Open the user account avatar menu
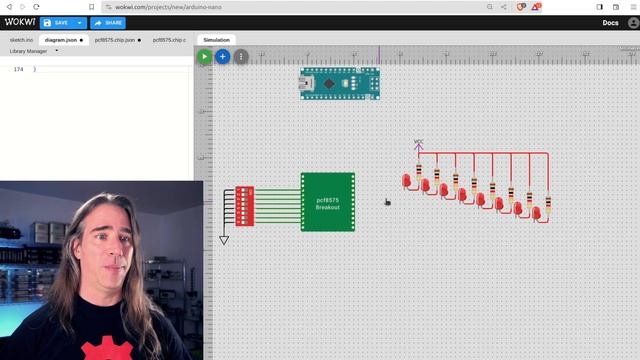Image resolution: width=640 pixels, height=360 pixels. (634, 23)
